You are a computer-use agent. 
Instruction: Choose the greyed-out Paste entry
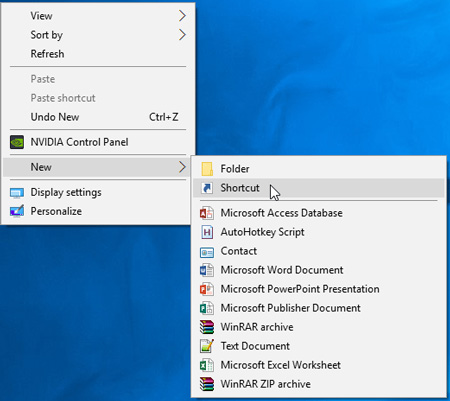click(x=97, y=79)
